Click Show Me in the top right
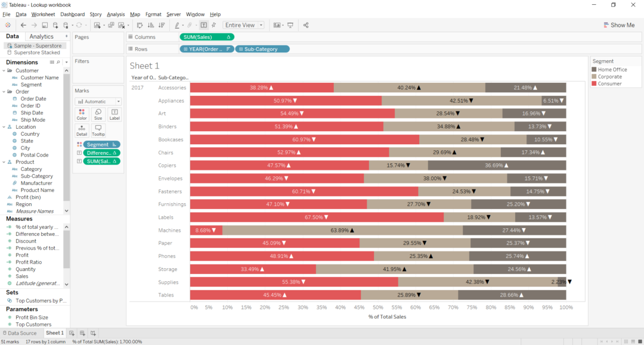 tap(620, 25)
